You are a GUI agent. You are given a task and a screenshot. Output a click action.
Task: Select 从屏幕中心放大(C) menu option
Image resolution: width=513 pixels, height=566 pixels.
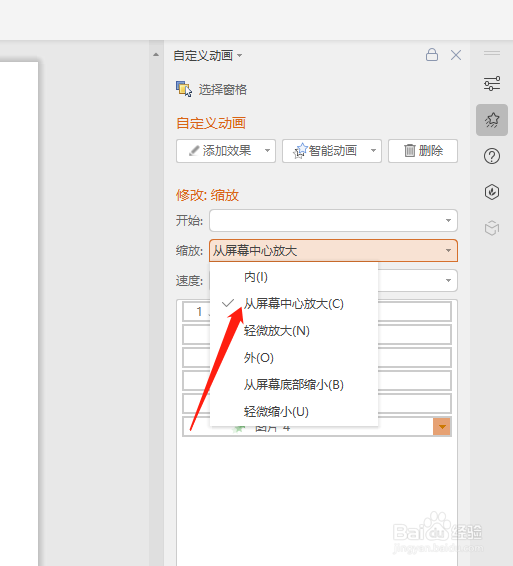click(294, 304)
